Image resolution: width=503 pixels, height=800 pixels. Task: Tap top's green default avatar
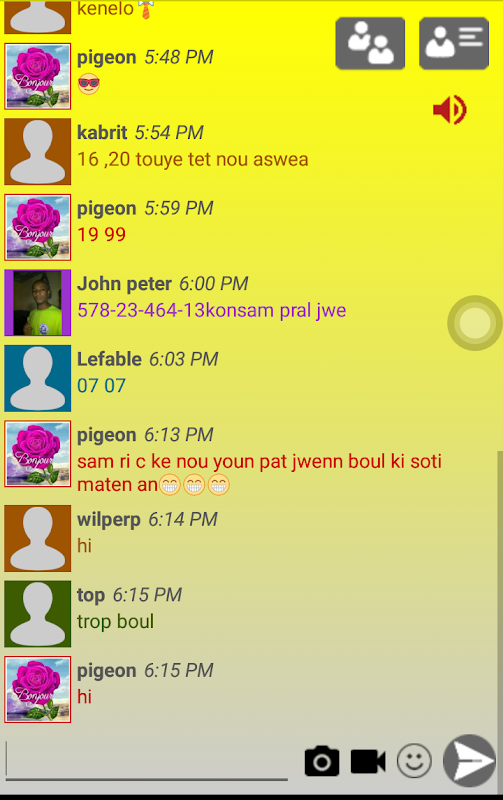click(x=38, y=614)
